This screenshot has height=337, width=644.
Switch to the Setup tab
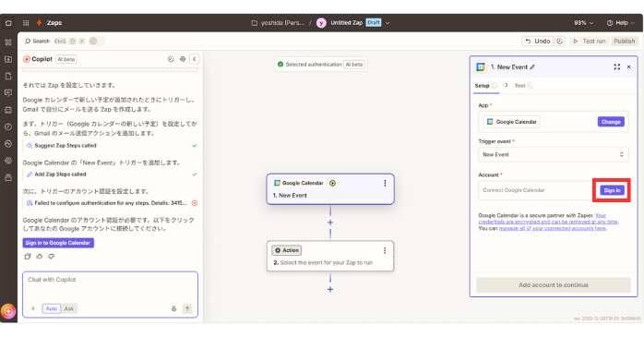486,86
